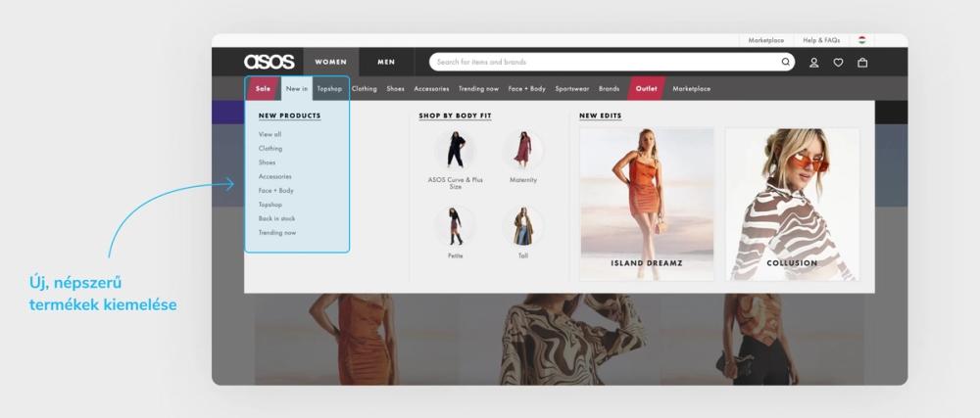Click the Hungarian flag country selector
This screenshot has width=980, height=418.
click(x=861, y=40)
